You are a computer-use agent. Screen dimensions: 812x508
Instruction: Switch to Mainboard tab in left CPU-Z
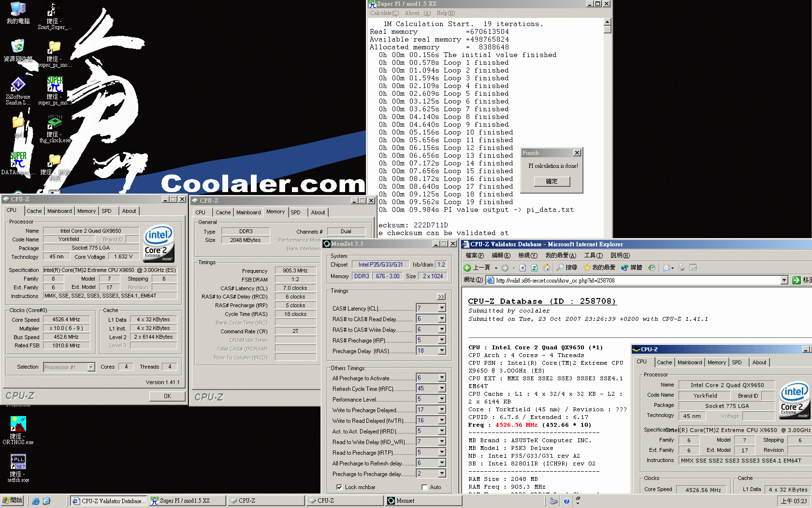[59, 211]
